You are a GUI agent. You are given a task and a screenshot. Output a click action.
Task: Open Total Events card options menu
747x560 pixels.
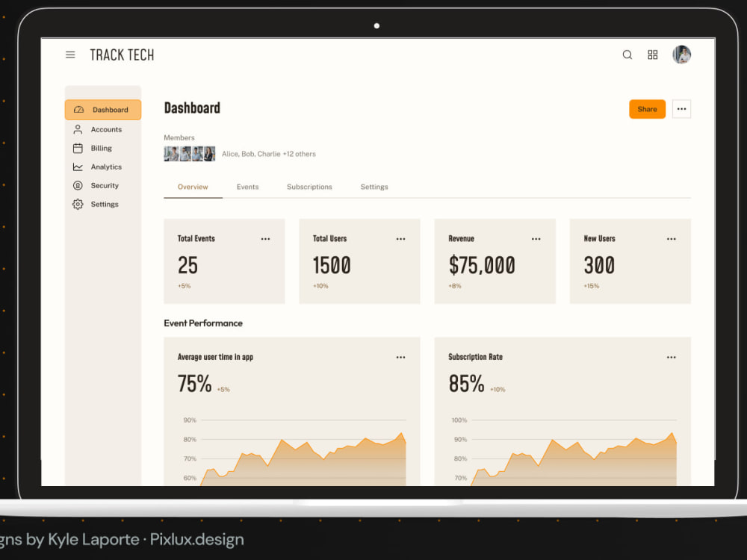pyautogui.click(x=265, y=239)
